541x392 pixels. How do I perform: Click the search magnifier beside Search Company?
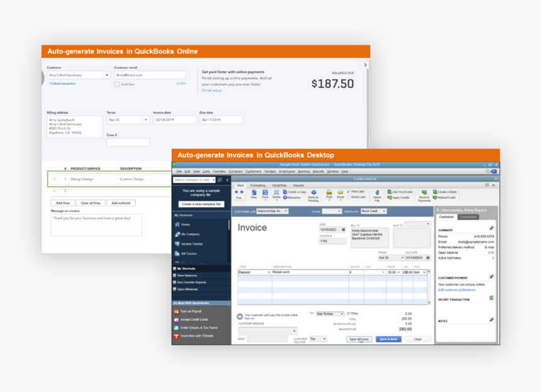[220, 180]
